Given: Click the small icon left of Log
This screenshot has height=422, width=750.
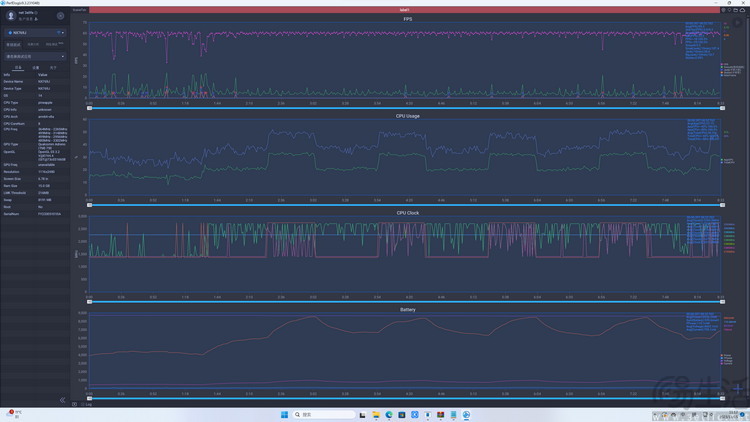Looking at the screenshot, I should tap(75, 404).
